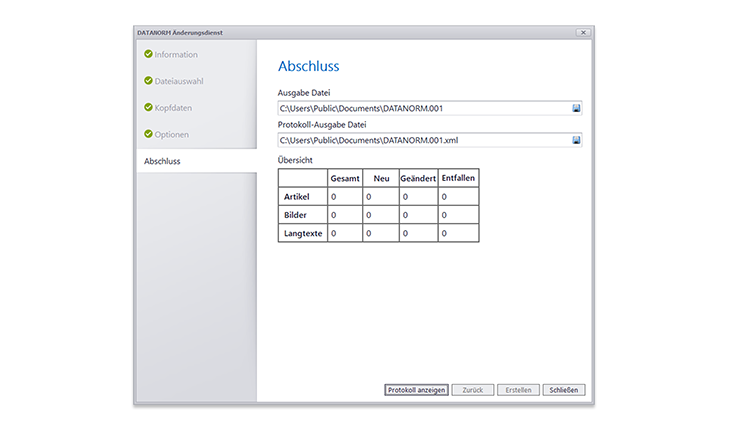Viewport: 729px width, 430px height.
Task: Click the Protokoll anzeigen button
Action: (417, 390)
